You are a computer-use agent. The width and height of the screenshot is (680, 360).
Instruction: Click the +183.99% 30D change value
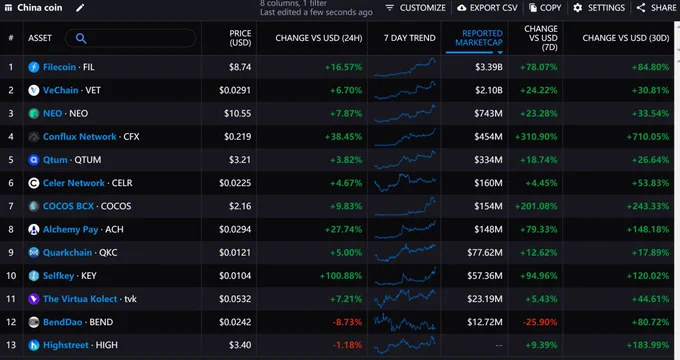coord(648,345)
